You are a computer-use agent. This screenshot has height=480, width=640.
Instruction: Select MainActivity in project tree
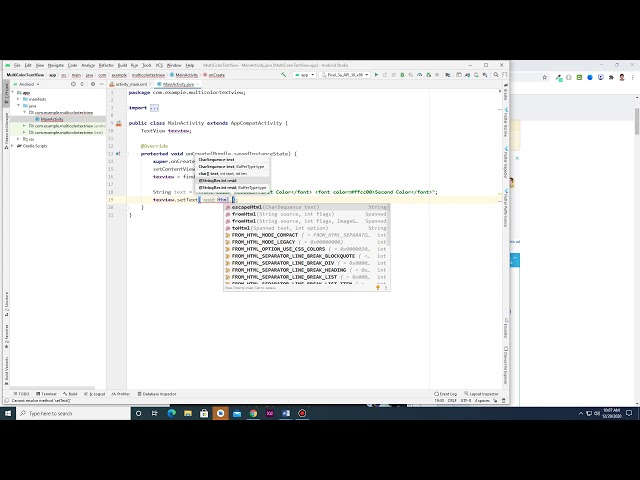[x=52, y=119]
